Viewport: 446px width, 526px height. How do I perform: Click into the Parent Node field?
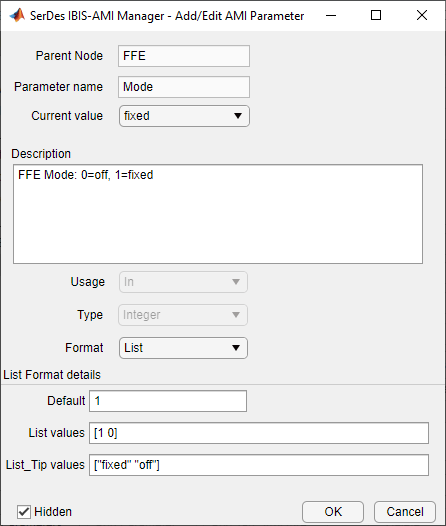(184, 56)
